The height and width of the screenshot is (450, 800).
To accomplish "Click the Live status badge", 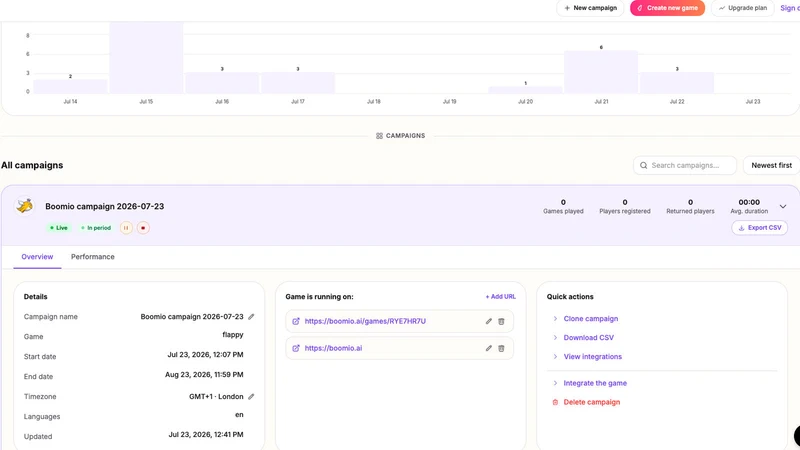I will 59,228.
